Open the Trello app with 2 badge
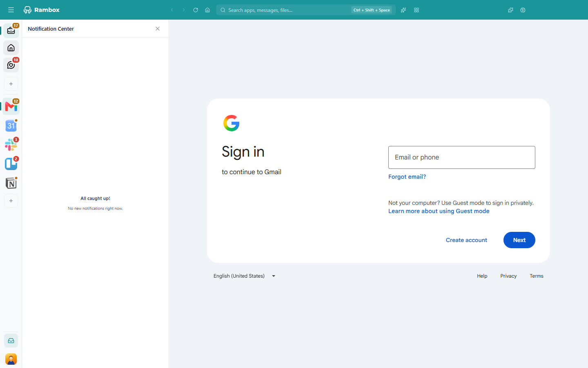The image size is (588, 368). point(11,164)
